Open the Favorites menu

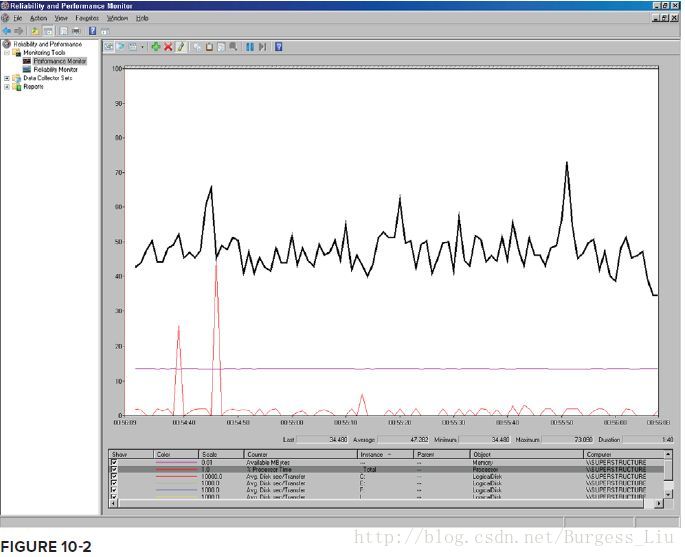87,18
